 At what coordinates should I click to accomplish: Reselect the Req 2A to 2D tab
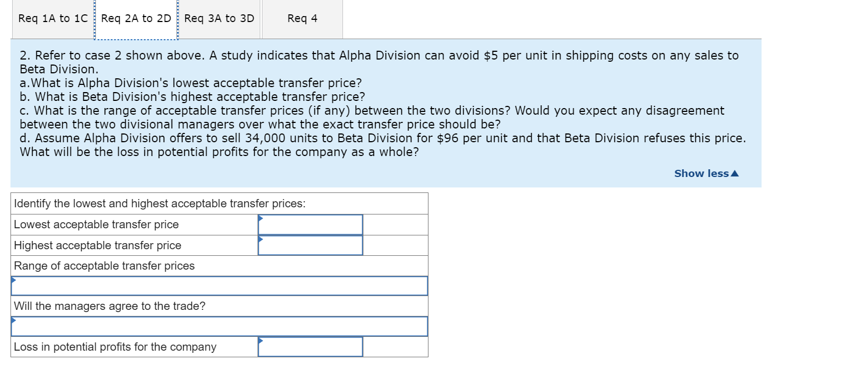[x=136, y=18]
